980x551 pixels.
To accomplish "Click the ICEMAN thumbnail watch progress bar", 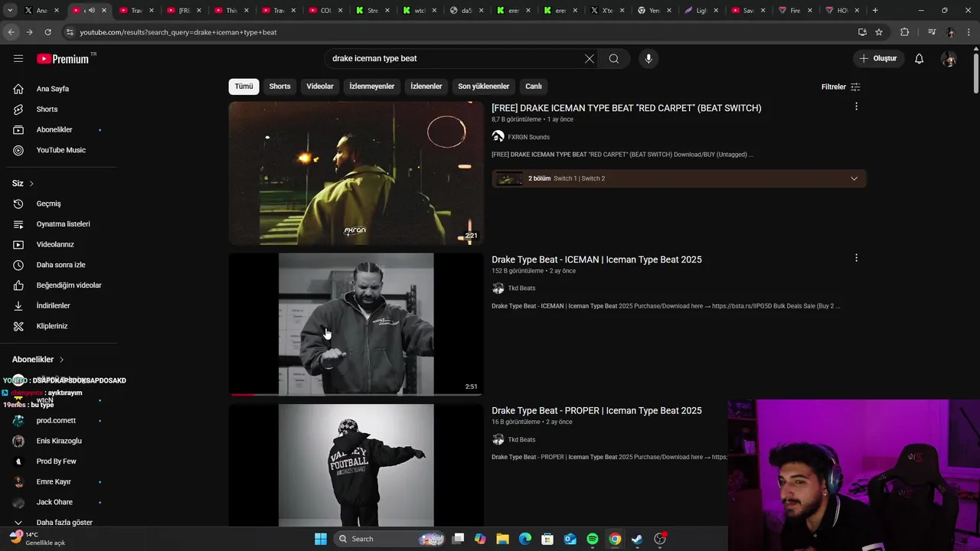I will [x=356, y=395].
